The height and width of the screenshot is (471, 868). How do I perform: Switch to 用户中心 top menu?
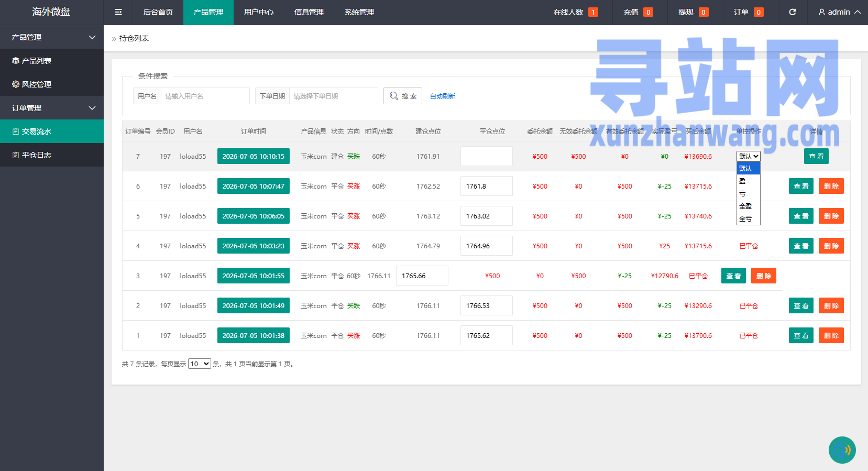pos(259,12)
